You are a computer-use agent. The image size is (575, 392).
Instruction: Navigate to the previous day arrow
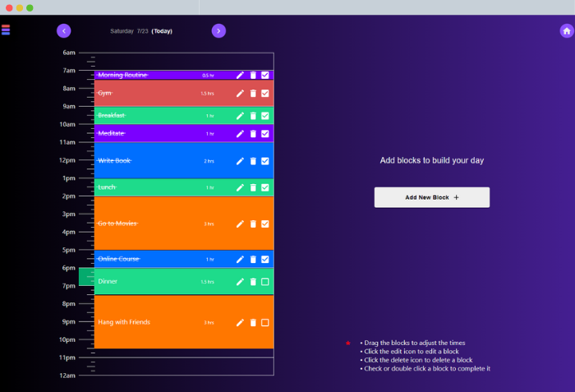[64, 31]
